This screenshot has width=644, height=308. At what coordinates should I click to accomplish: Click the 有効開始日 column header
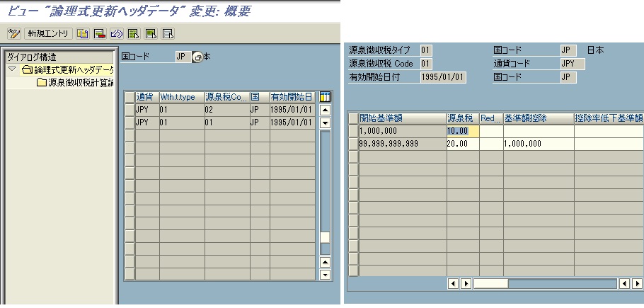pyautogui.click(x=291, y=97)
